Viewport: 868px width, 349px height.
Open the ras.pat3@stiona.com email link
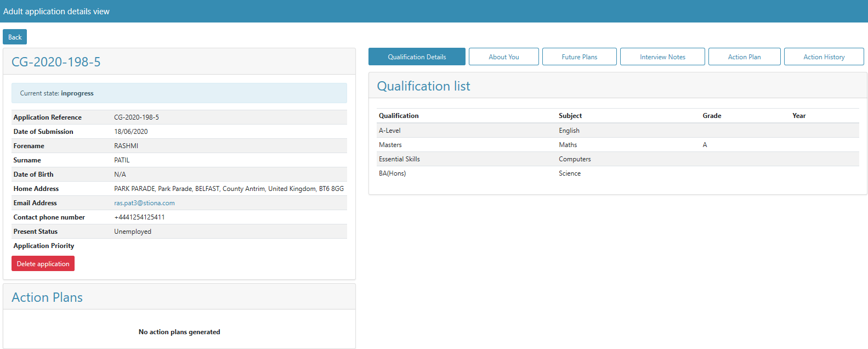(x=144, y=203)
